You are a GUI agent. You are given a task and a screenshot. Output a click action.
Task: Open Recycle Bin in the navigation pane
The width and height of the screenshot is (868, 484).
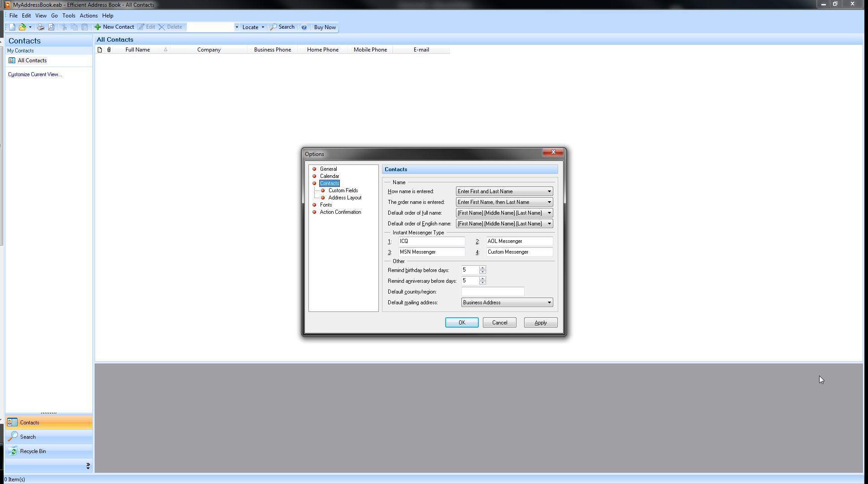[x=49, y=451]
